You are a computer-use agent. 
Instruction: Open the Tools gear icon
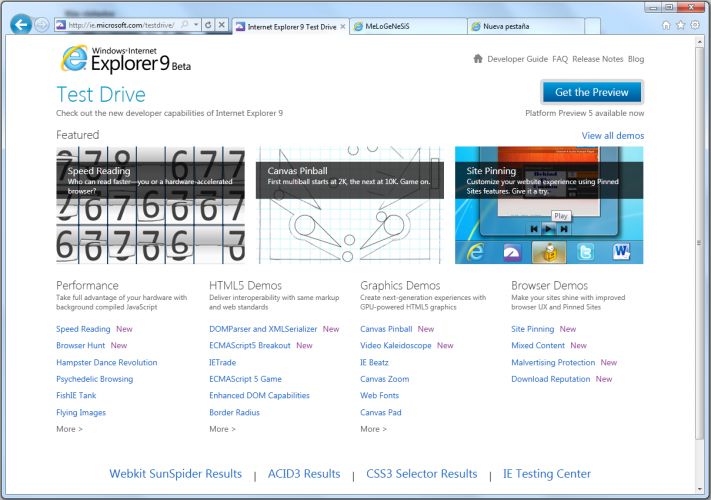coord(695,25)
